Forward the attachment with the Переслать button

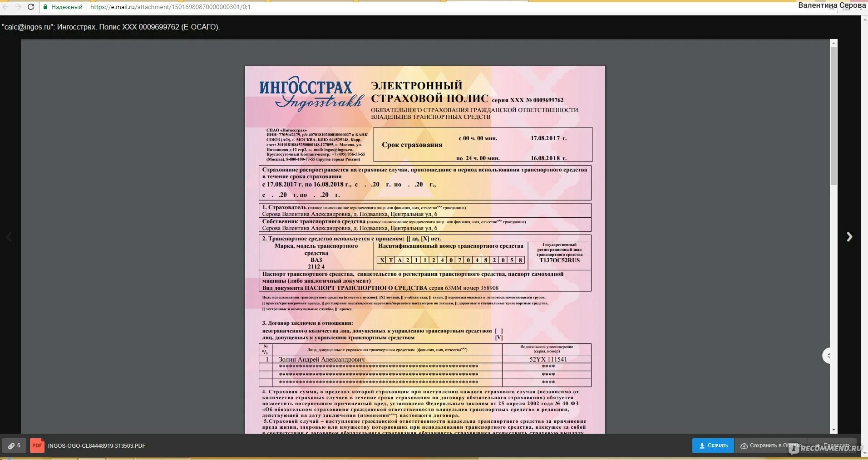point(832,445)
